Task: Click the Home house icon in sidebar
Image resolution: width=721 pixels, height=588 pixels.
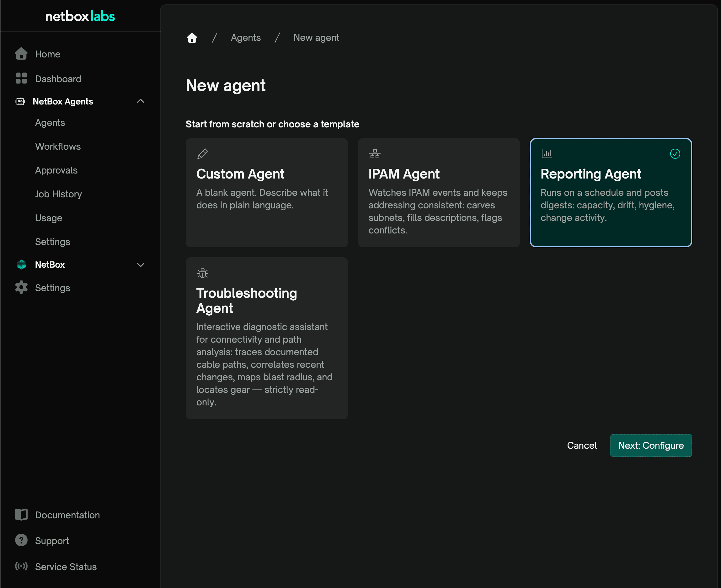Action: [x=21, y=54]
